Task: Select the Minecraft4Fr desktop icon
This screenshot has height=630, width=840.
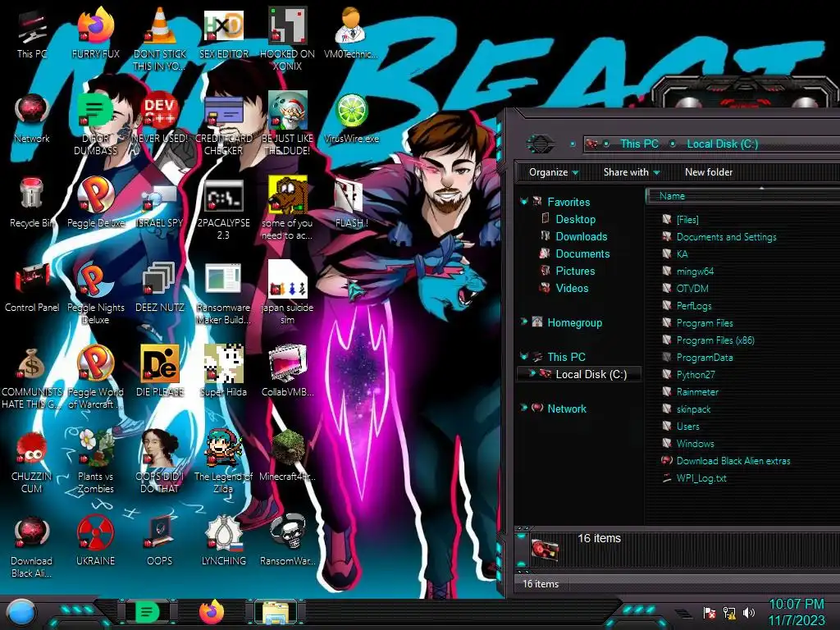Action: 287,455
